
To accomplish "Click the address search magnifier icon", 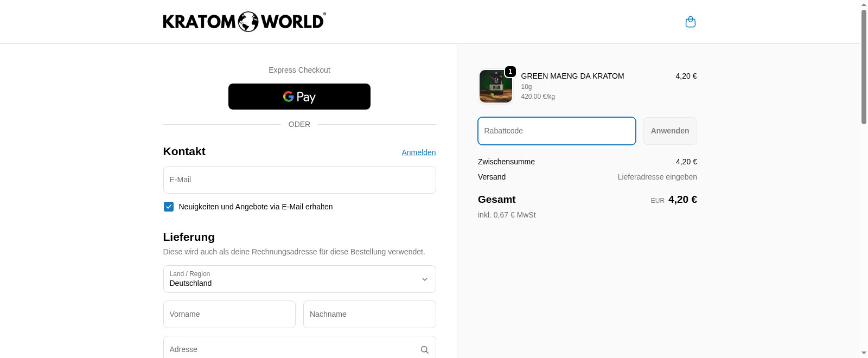I will [x=425, y=350].
